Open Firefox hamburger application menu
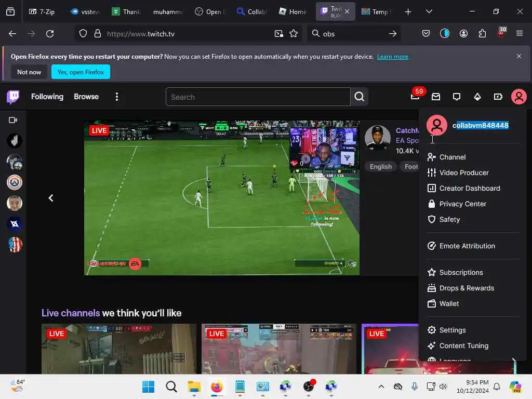This screenshot has width=532, height=399. [520, 34]
